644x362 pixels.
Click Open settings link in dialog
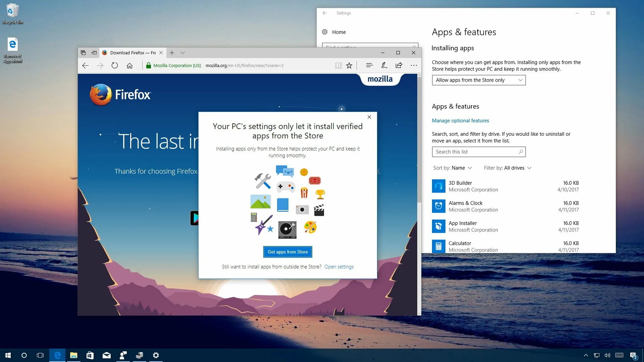[x=339, y=266]
